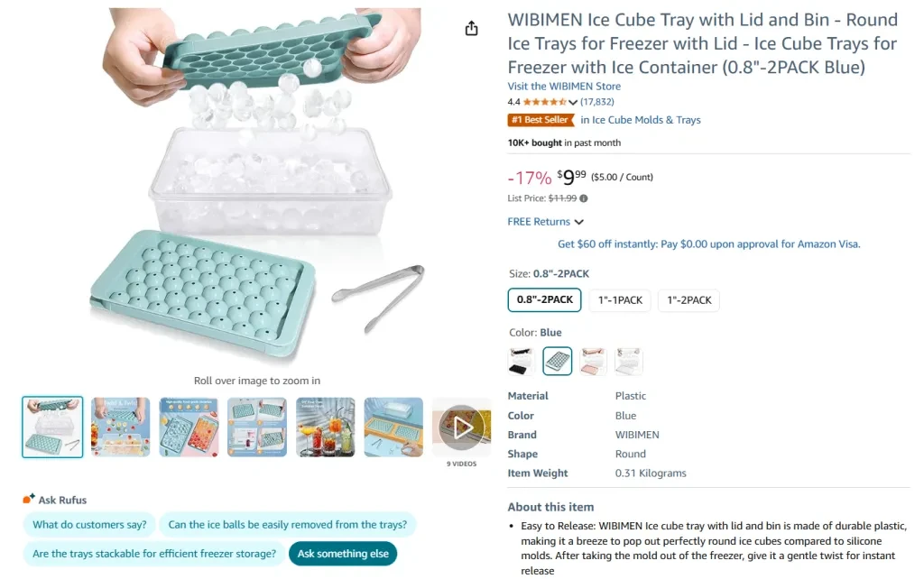Open the second product image thumbnail
The height and width of the screenshot is (579, 924).
pos(121,427)
